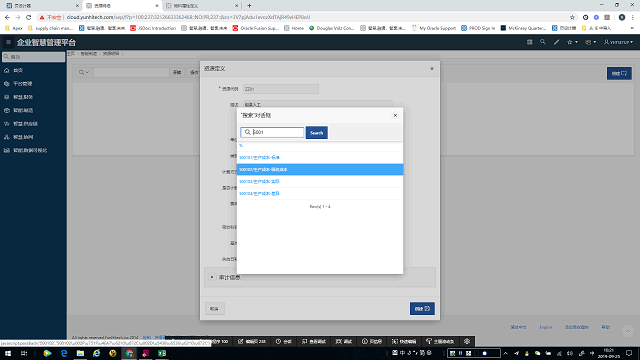Screen dimensions: 640x360
Task: Close the resource definition modal dialog
Action: [x=432, y=69]
